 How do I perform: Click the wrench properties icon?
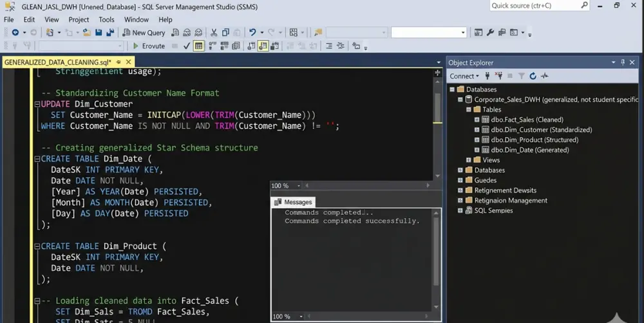pyautogui.click(x=490, y=32)
